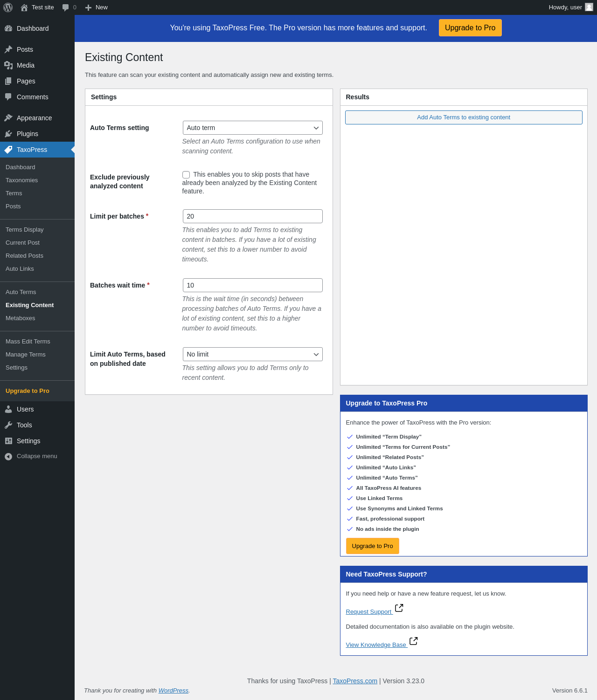The width and height of the screenshot is (597, 700).
Task: Open Related Posts submenu item
Action: tap(24, 256)
